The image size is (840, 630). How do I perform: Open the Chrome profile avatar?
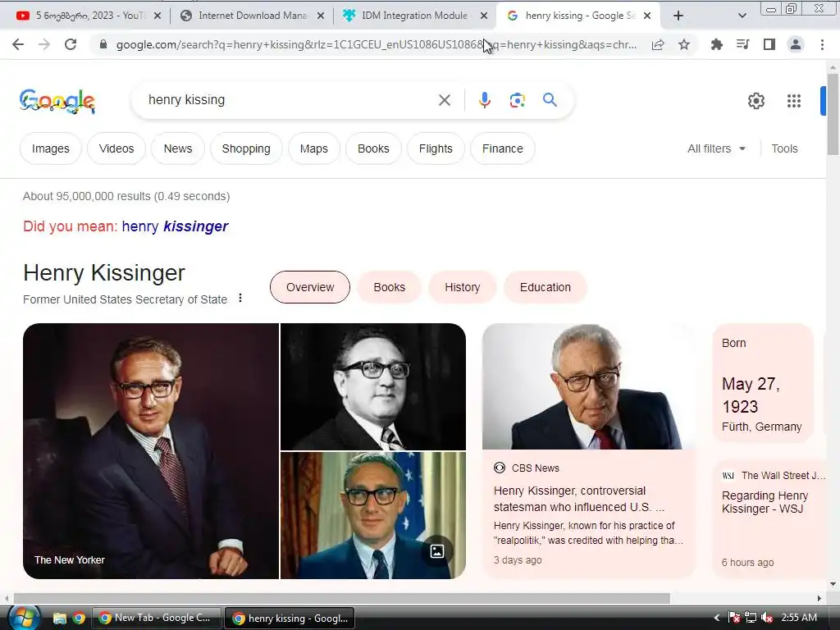[x=796, y=44]
